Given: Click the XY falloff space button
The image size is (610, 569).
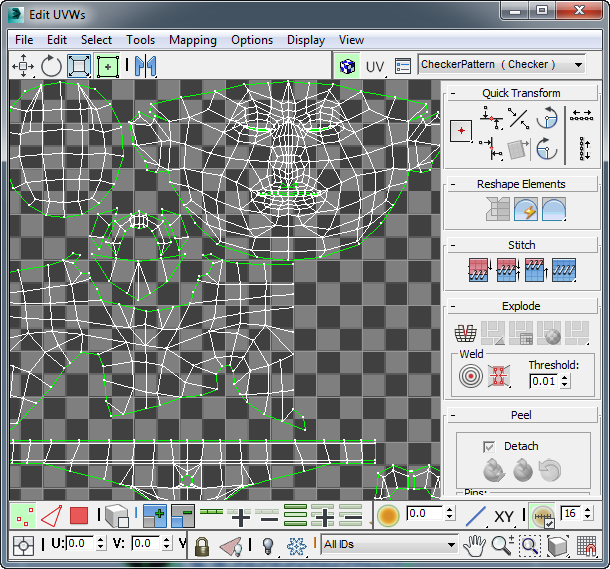Looking at the screenshot, I should click(x=504, y=516).
